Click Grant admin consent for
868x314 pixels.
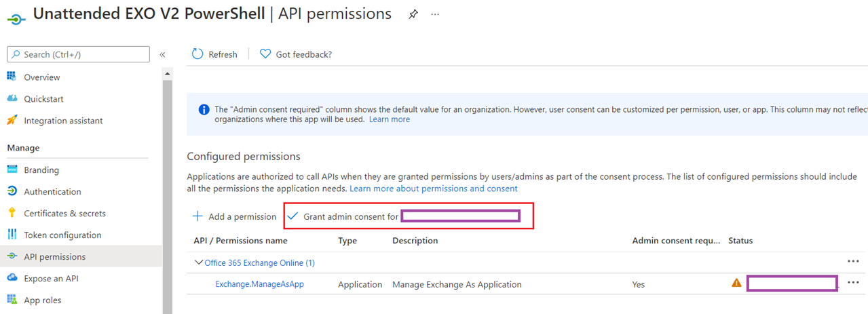point(351,217)
